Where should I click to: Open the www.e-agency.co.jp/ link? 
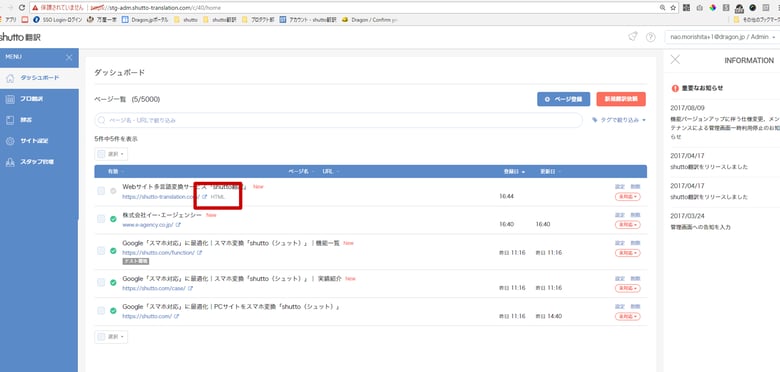(148, 225)
